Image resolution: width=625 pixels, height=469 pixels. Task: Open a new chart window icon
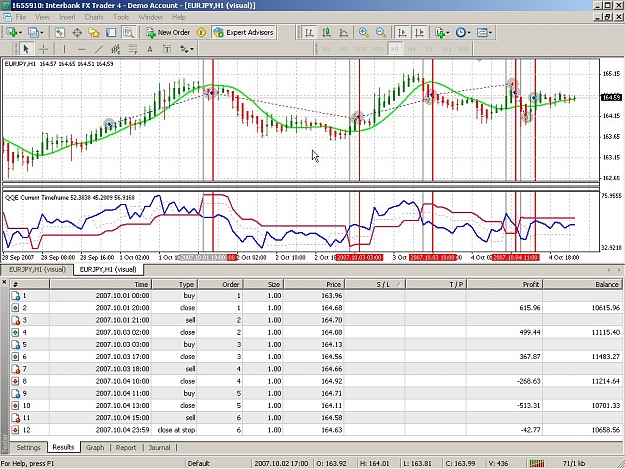coord(11,33)
